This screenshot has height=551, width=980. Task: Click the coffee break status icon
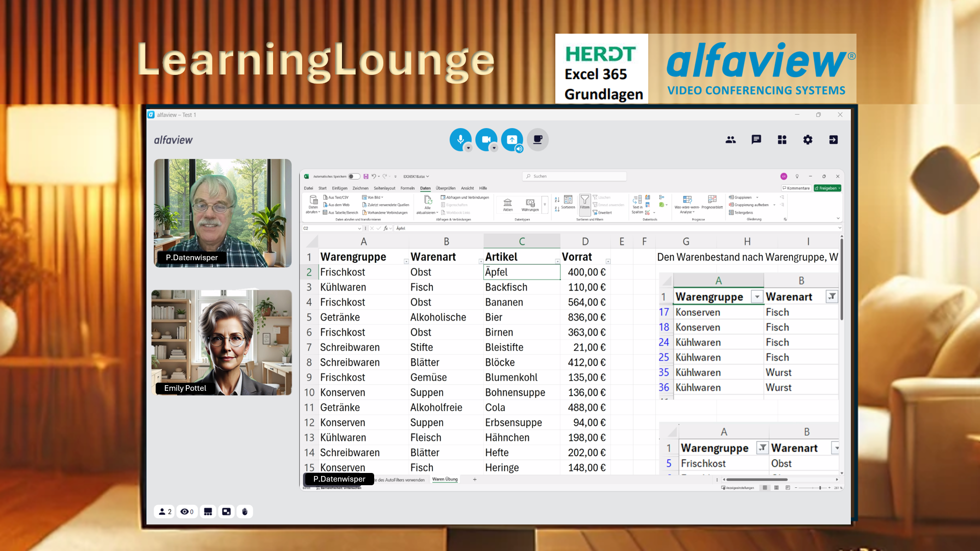[537, 139]
